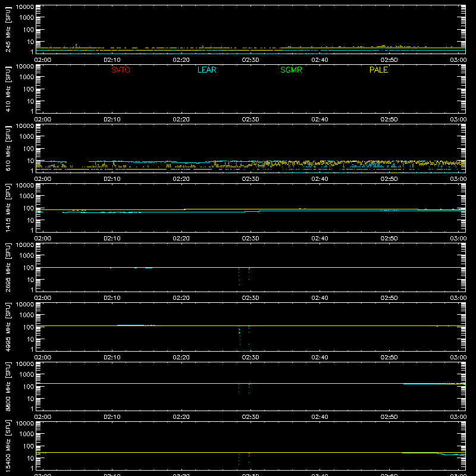Click the 1000 tick label on 410 MHz axis

pos(27,77)
